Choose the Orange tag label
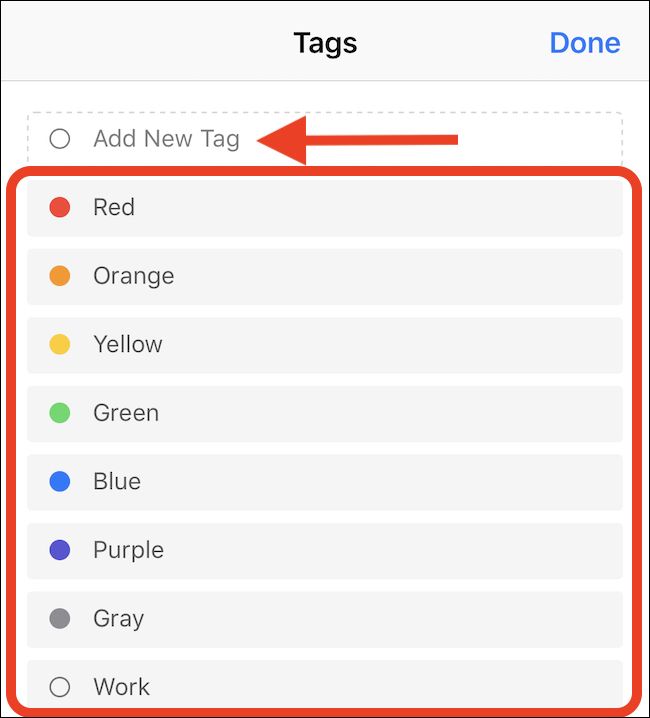The image size is (650, 718). [x=133, y=276]
